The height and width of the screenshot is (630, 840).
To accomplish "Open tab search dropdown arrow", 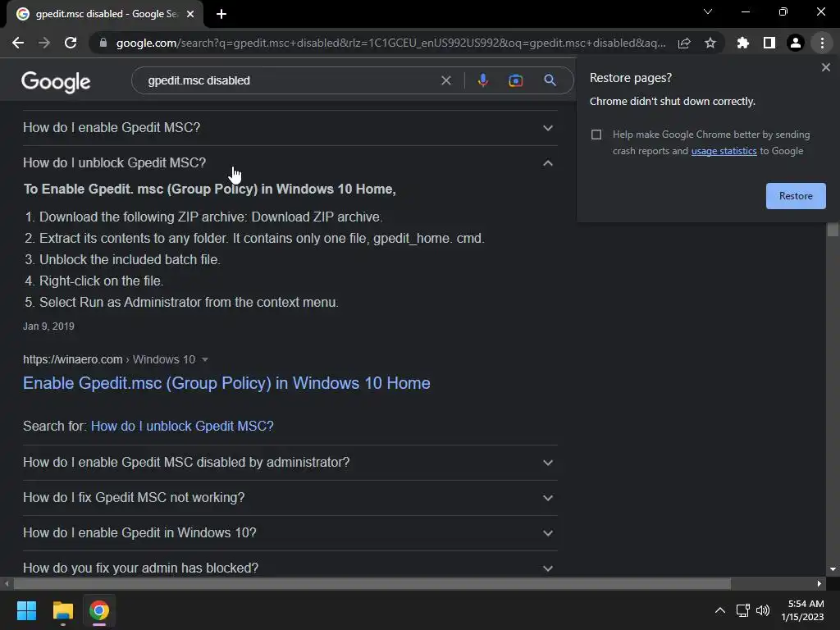I will click(708, 11).
